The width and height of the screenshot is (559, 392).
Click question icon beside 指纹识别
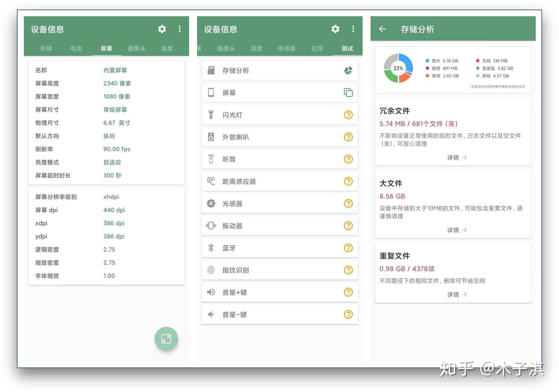(348, 270)
